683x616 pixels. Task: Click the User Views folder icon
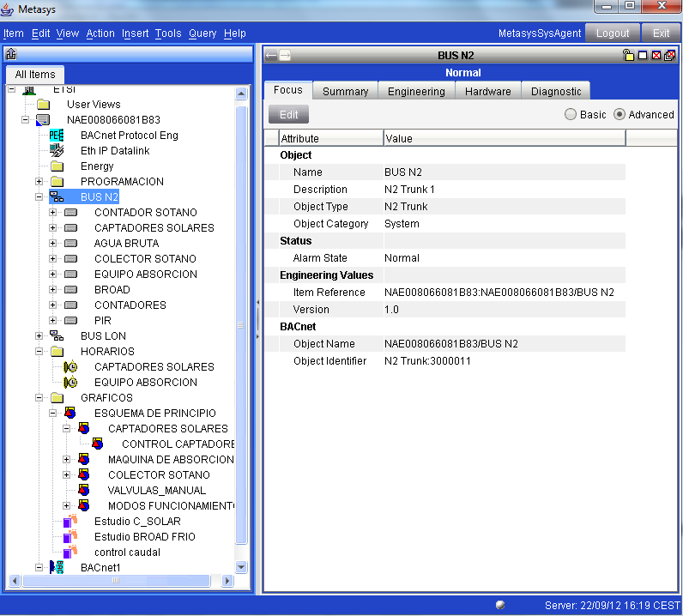click(x=43, y=105)
